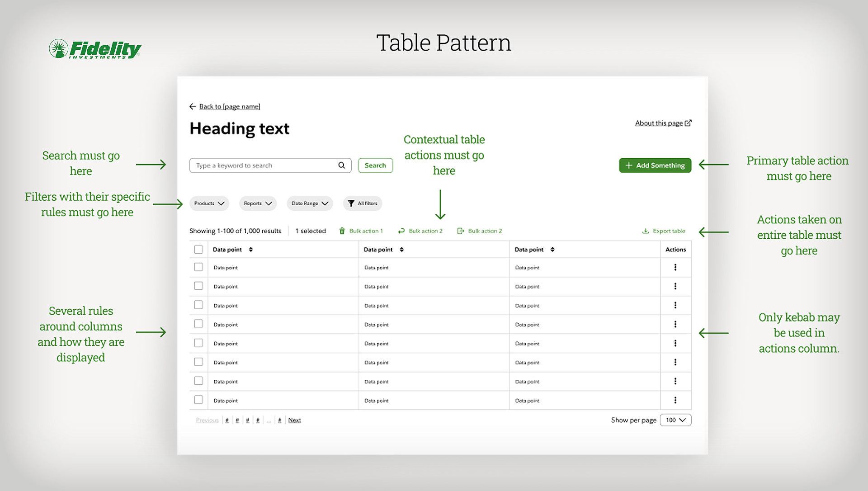The image size is (868, 491).
Task: Open the Show per page 100 dropdown
Action: tap(675, 420)
